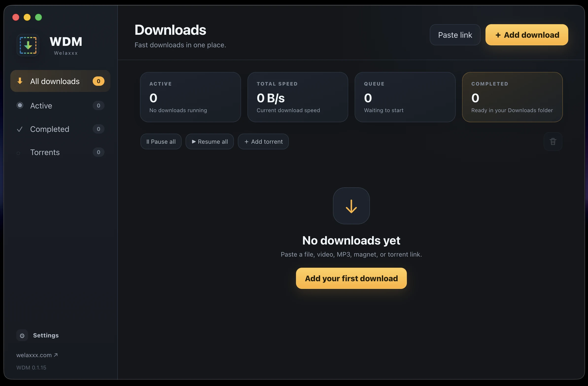Open the welaxxx.com link
Image resolution: width=588 pixels, height=386 pixels.
click(x=37, y=355)
